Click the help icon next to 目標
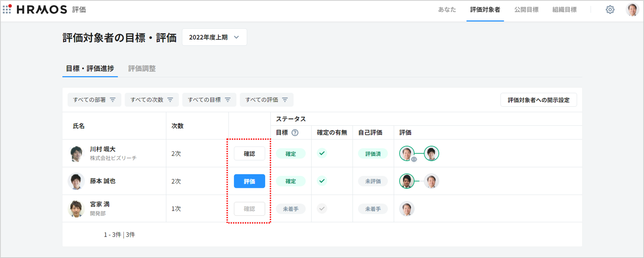The height and width of the screenshot is (258, 644). point(295,133)
